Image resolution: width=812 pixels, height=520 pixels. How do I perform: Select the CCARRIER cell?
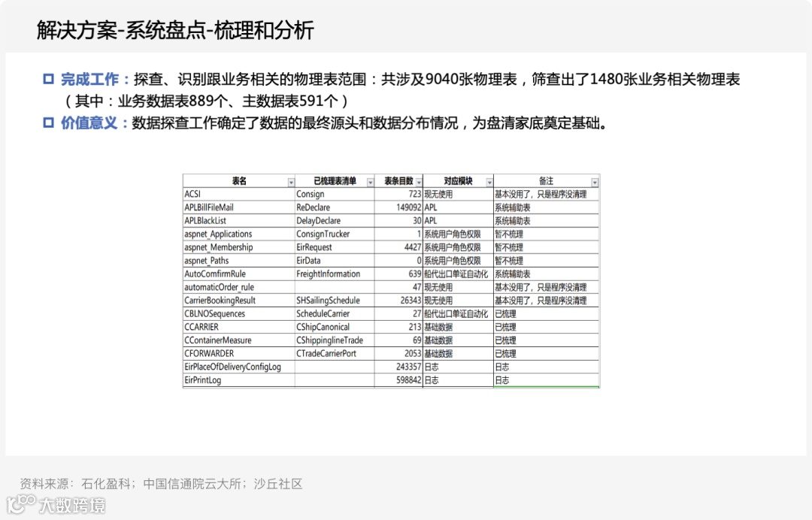tap(239, 327)
